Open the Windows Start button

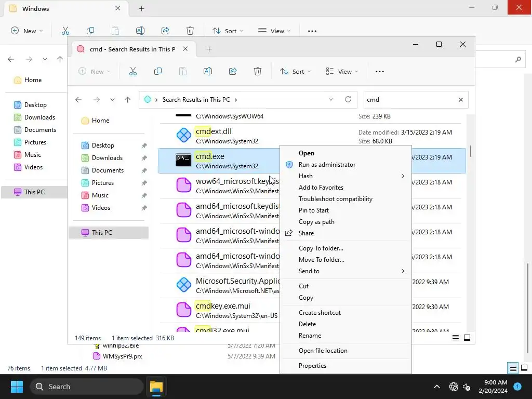pos(17,387)
